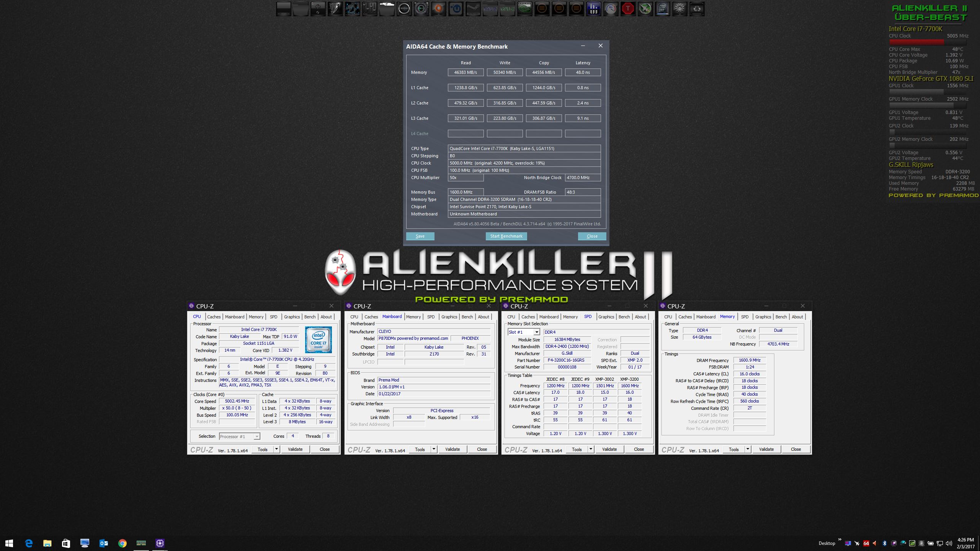
Task: Open the Processor #1 selection dropdown
Action: click(x=256, y=437)
